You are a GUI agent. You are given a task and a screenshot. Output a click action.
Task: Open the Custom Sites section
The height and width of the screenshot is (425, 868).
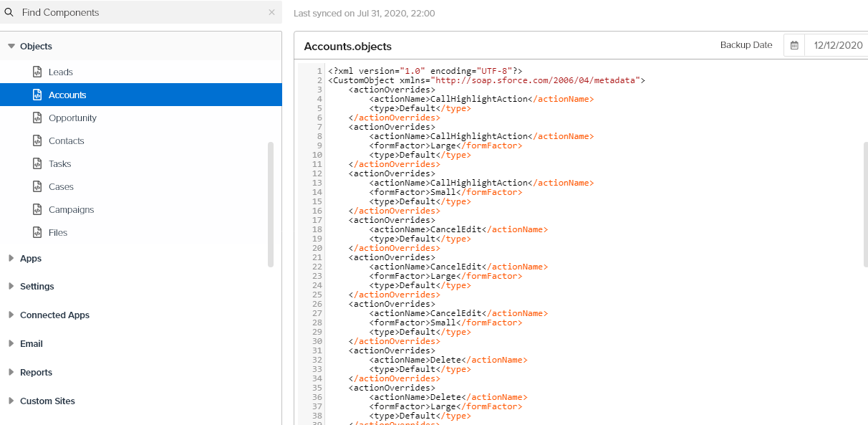[x=47, y=401]
